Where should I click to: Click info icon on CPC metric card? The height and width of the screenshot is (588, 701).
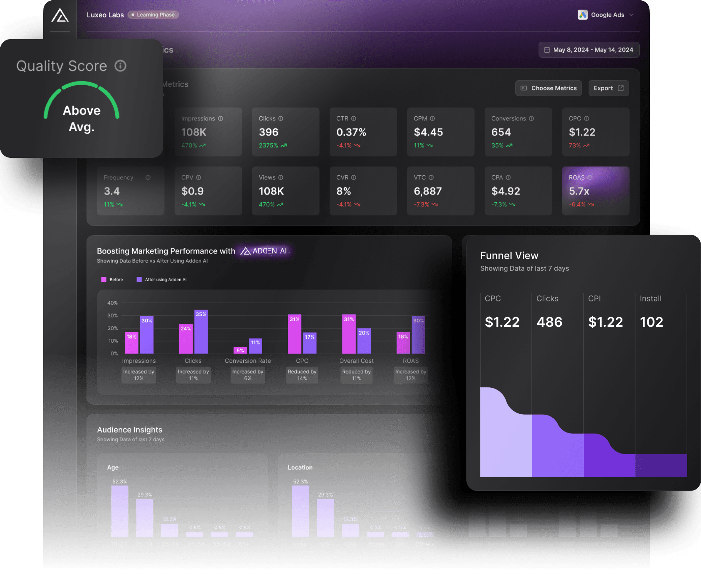pyautogui.click(x=586, y=118)
